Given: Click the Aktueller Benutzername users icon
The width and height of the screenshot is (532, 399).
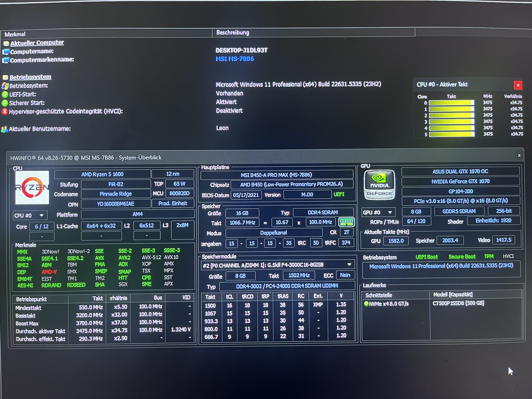Looking at the screenshot, I should point(4,129).
